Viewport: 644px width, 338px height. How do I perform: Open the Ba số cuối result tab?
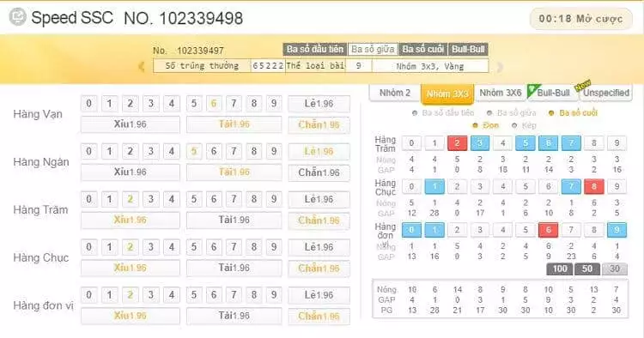click(x=423, y=49)
